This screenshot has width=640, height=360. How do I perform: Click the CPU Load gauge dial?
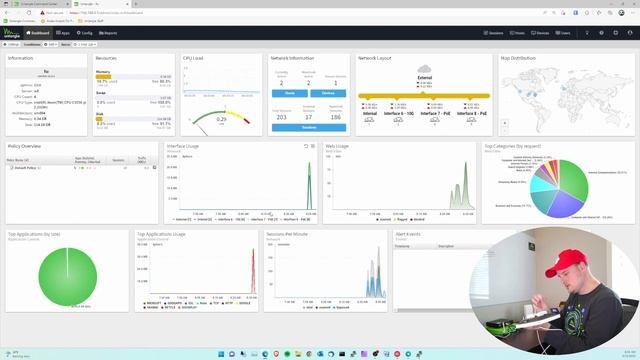tap(221, 119)
